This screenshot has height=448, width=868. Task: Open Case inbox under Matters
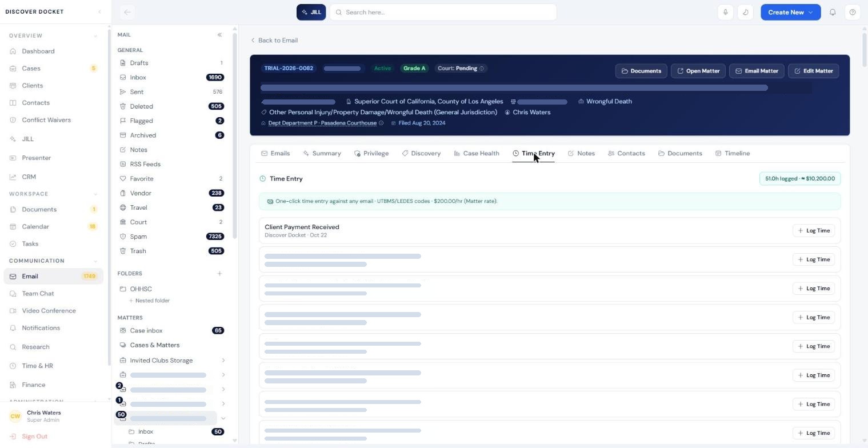(x=171, y=331)
